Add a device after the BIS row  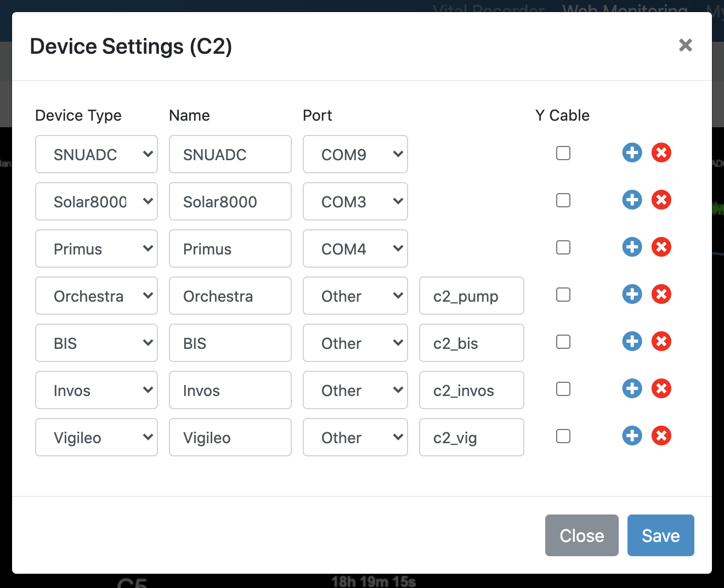pos(632,341)
